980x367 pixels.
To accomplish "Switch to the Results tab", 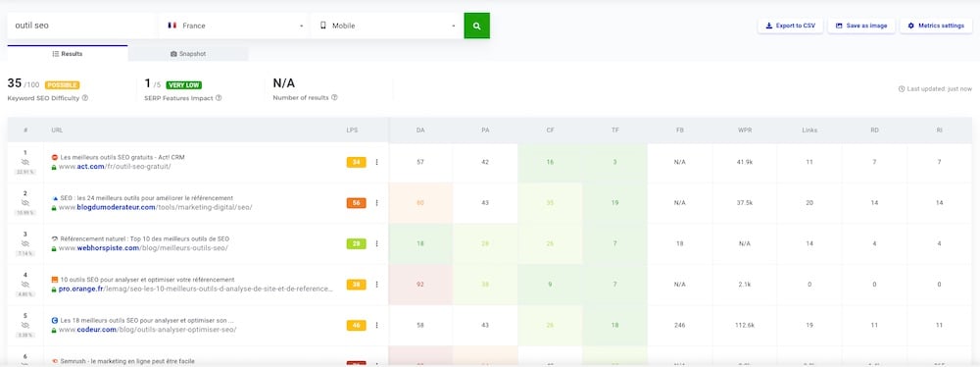I will (68, 54).
